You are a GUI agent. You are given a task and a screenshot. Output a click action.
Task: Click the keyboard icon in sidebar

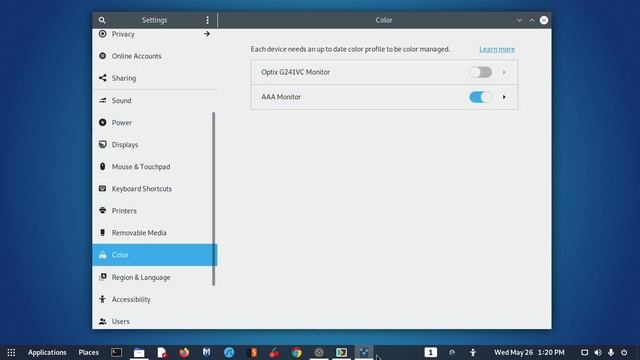[x=102, y=188]
